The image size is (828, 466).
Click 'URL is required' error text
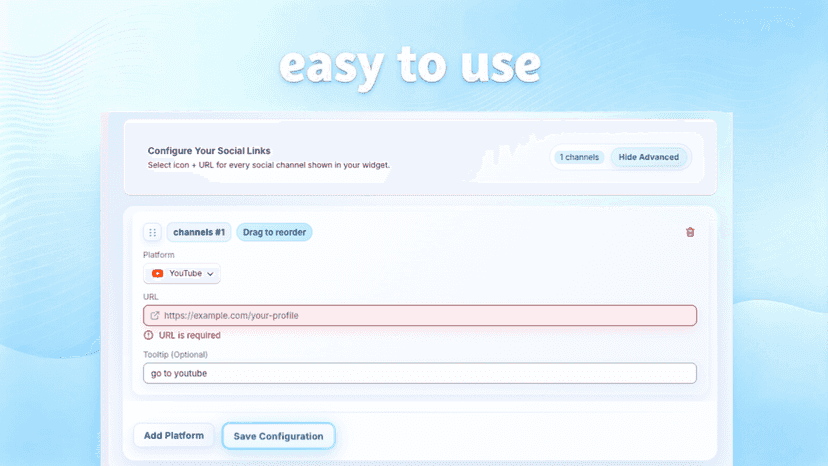(190, 335)
